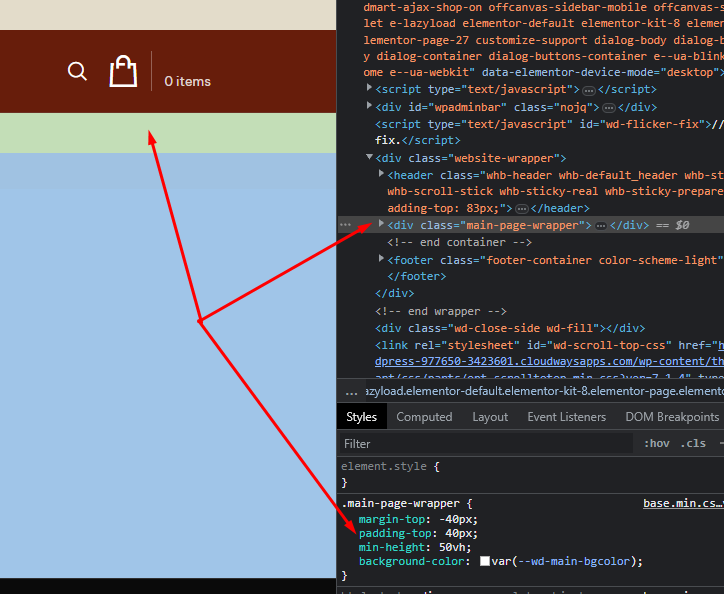Viewport: 724px width, 594px height.
Task: Open the shopping bag cart icon
Action: click(123, 71)
